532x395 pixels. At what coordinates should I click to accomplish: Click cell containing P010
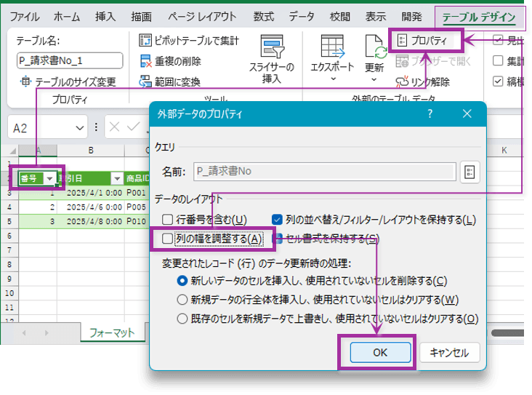[x=137, y=221]
